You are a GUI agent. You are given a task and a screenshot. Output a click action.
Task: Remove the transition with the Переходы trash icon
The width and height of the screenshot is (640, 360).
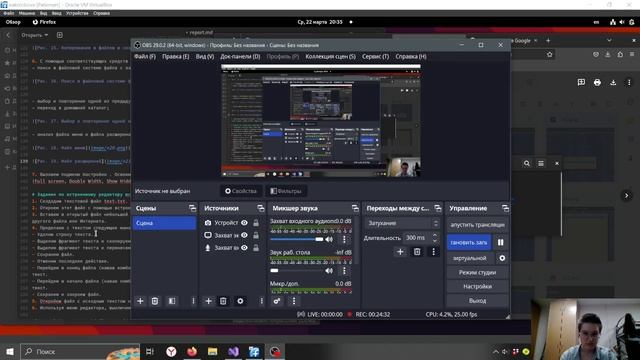pos(417,252)
